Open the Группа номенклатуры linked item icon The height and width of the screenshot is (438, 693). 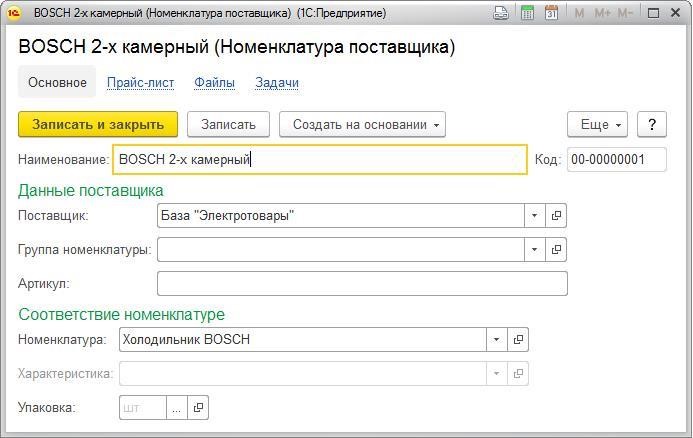tap(556, 250)
